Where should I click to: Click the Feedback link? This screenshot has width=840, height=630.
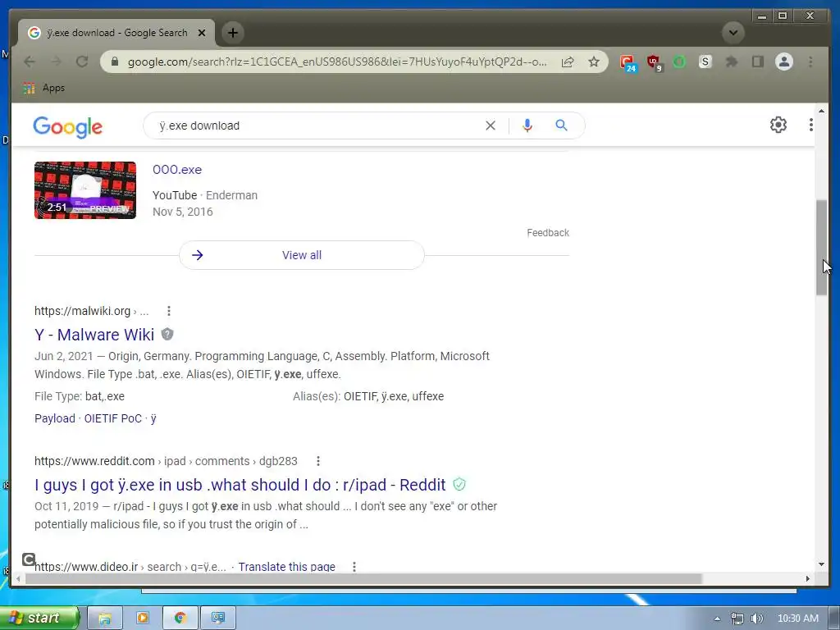pos(547,232)
